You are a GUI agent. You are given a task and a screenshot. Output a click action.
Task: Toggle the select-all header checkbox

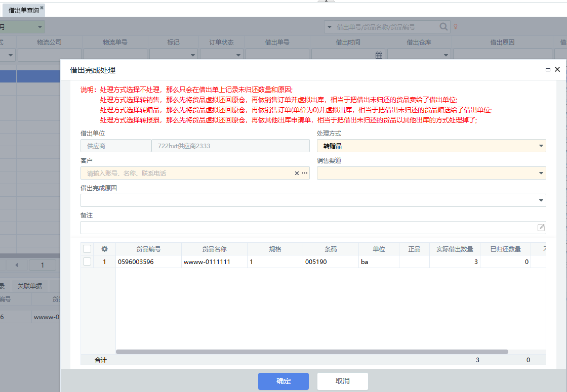(87, 249)
